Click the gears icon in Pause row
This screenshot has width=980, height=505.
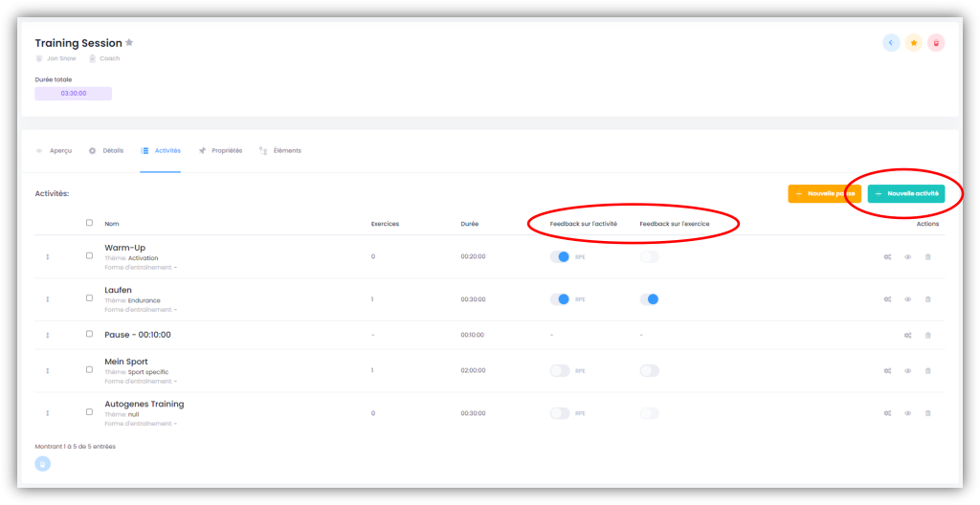point(907,335)
